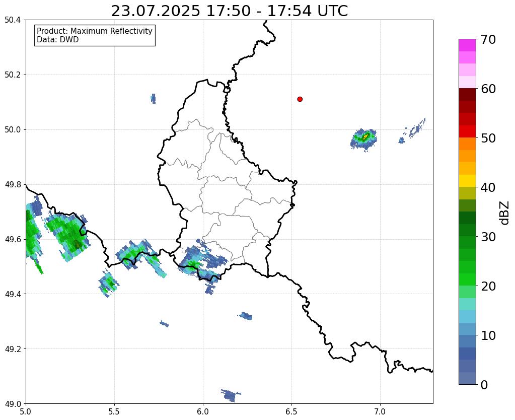Click the colorbar tick label "0"

484,385
